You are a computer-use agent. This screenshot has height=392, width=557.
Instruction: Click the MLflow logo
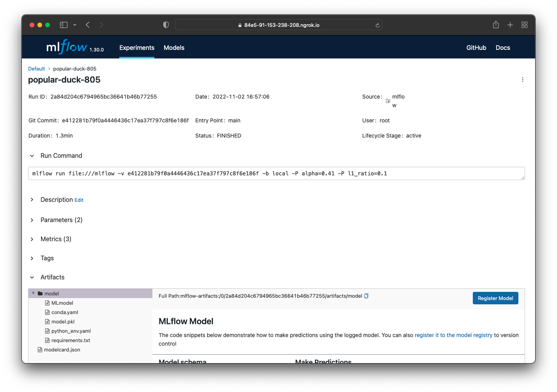pos(67,47)
